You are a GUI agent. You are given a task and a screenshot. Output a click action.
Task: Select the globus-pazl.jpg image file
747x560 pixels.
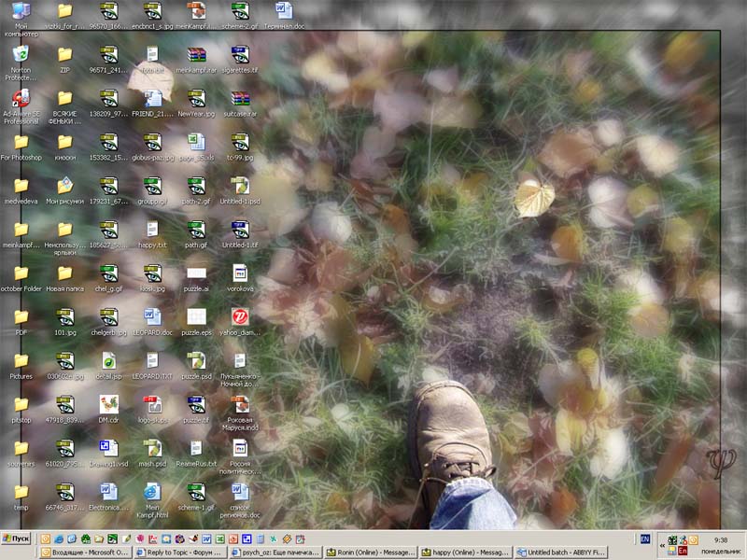coord(152,147)
